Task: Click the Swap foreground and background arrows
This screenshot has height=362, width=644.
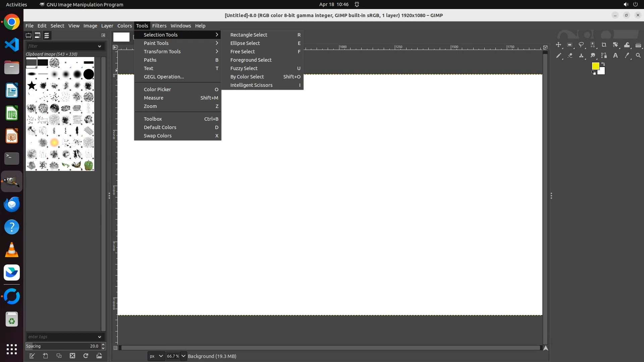Action: click(603, 64)
